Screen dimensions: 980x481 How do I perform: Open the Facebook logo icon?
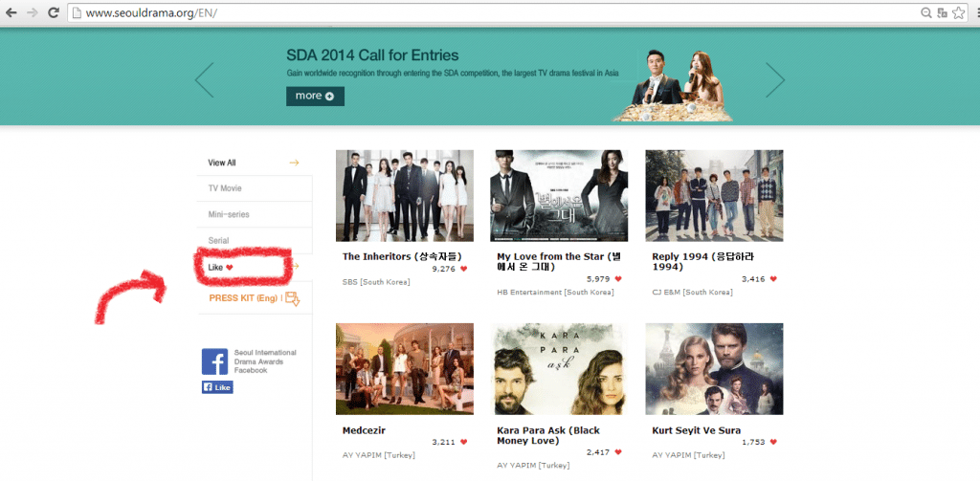(214, 361)
